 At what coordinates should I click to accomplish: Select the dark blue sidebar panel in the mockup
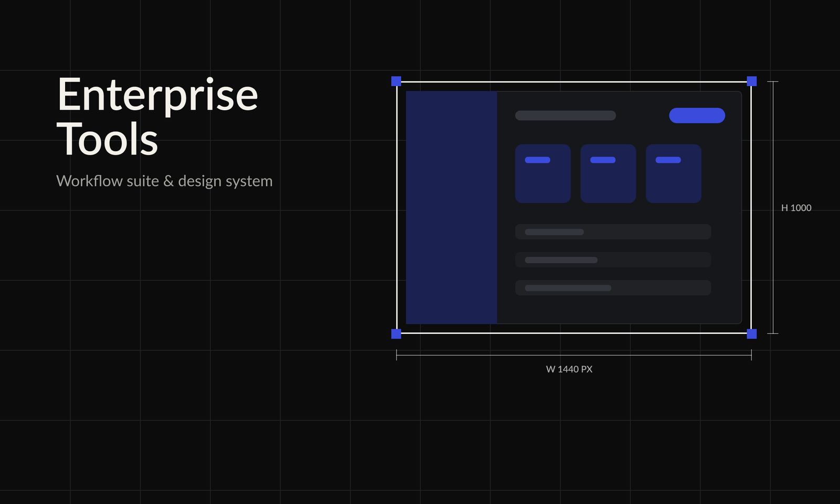coord(451,207)
